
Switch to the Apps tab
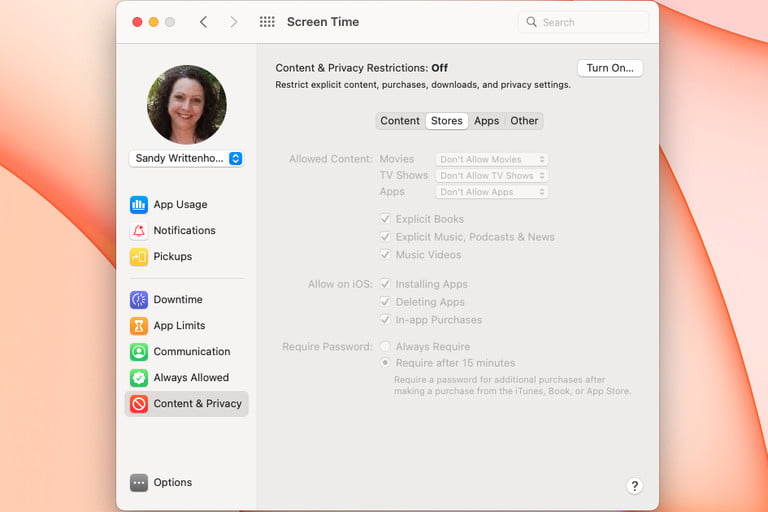click(x=486, y=121)
